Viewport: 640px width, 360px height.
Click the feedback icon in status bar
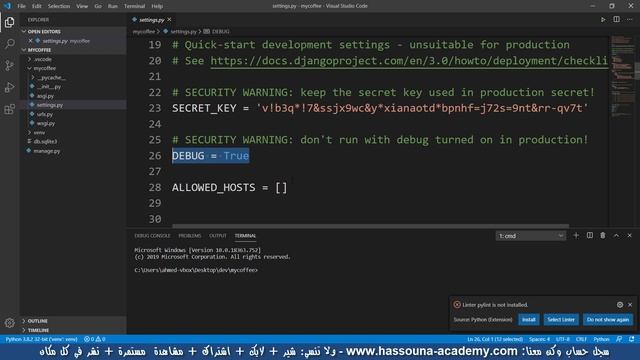[619, 339]
